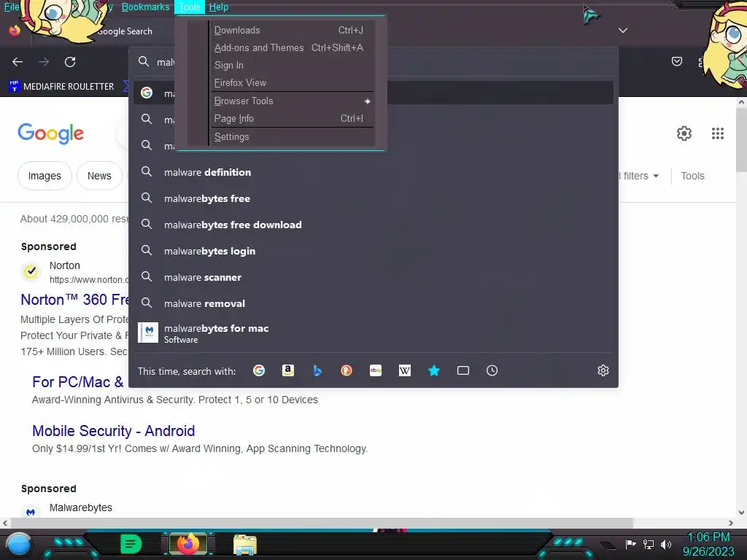Select suggestion malware definition

pyautogui.click(x=373, y=172)
